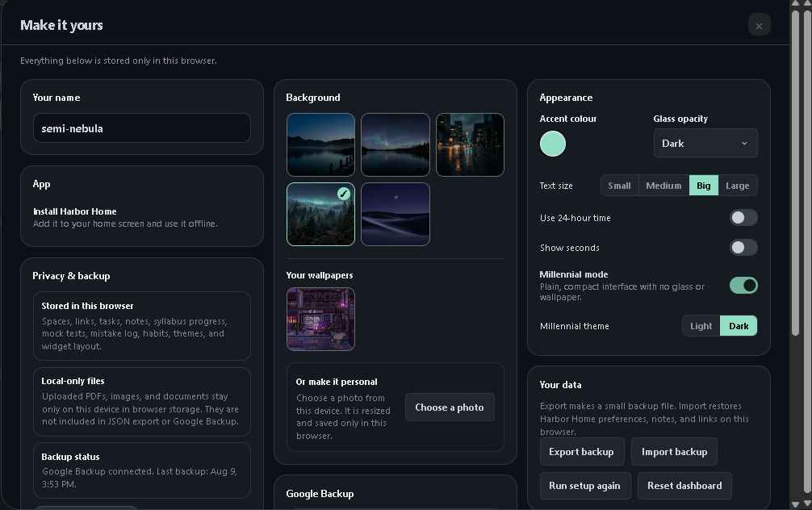Click Choose a photo button

click(450, 408)
